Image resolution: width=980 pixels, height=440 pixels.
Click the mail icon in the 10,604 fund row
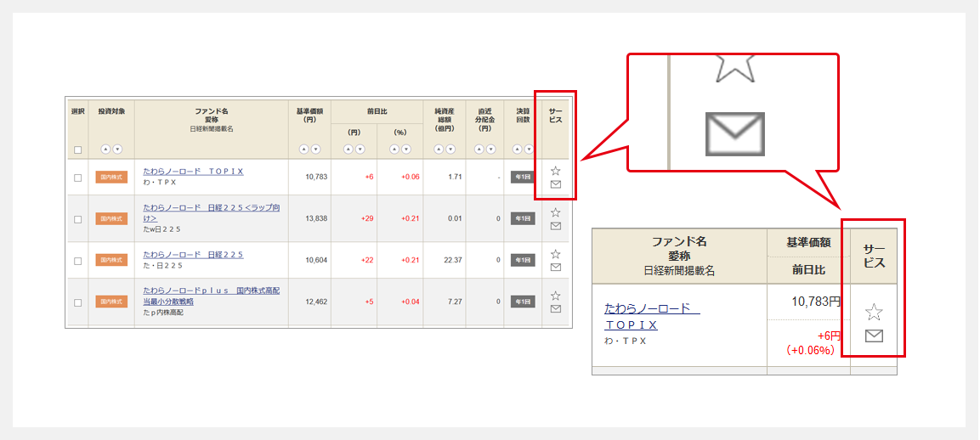[x=555, y=267]
